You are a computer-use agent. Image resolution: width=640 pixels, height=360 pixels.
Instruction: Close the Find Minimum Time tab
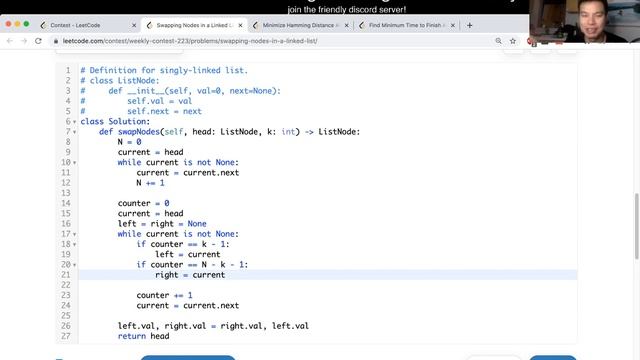click(x=453, y=25)
